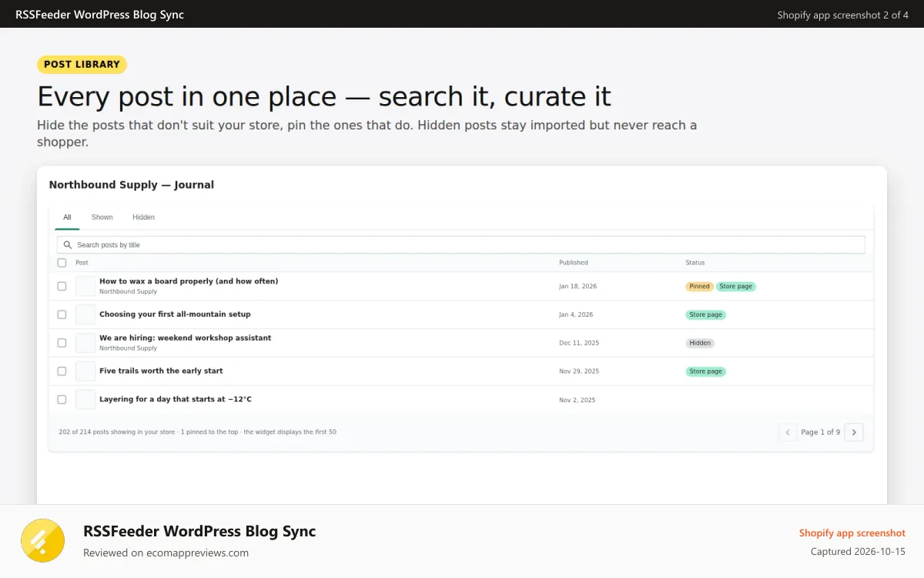
Task: Go to previous page arrow
Action: [x=787, y=432]
